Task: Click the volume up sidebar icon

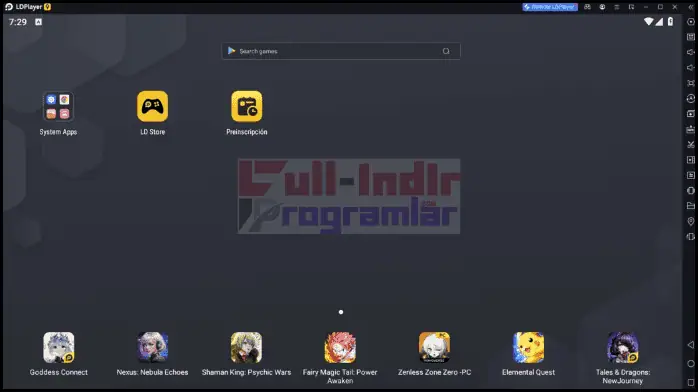Action: pyautogui.click(x=691, y=52)
